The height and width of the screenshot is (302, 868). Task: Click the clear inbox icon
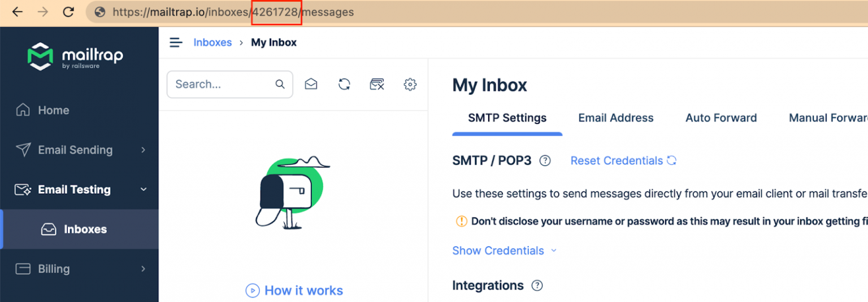coord(377,84)
